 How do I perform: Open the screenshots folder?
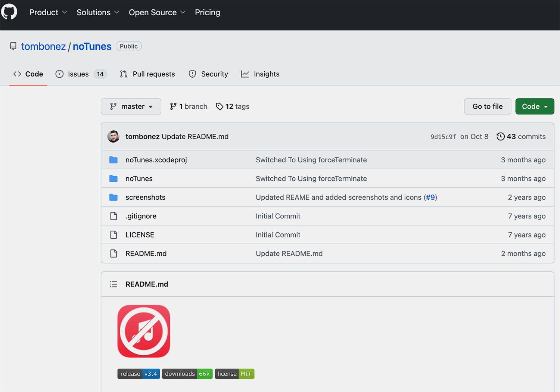(145, 197)
